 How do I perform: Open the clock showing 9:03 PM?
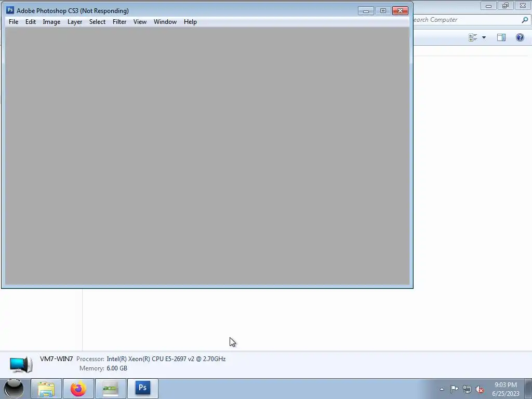coord(506,389)
